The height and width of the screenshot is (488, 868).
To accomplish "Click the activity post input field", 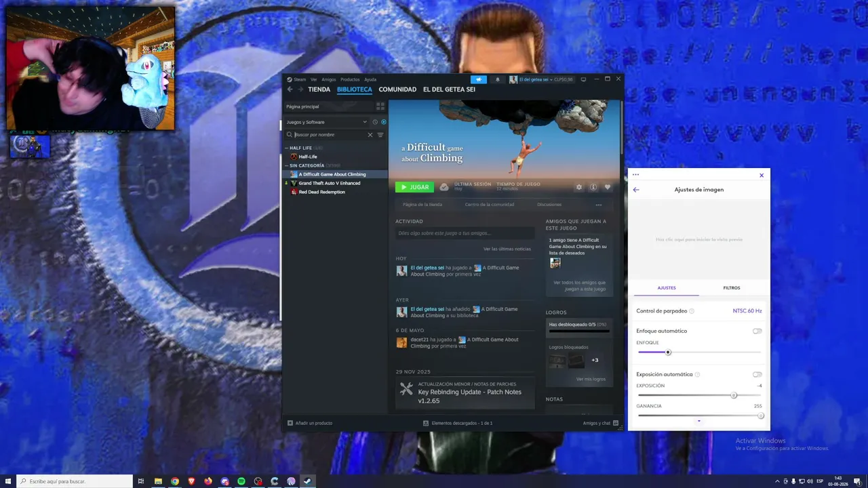I will click(x=465, y=233).
